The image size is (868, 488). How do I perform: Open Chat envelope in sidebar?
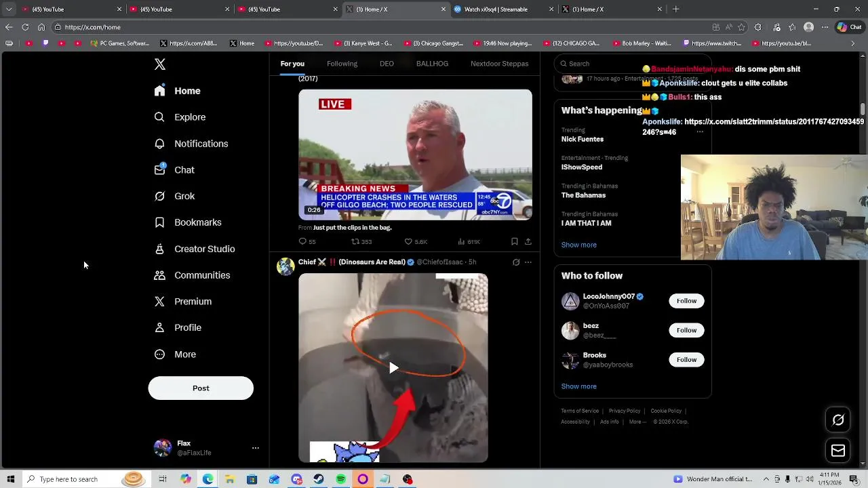(174, 170)
